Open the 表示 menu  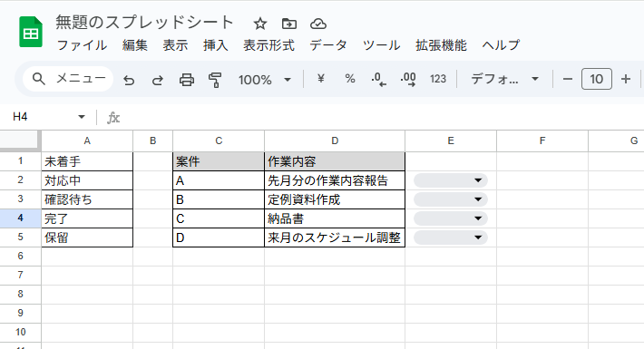(x=175, y=45)
